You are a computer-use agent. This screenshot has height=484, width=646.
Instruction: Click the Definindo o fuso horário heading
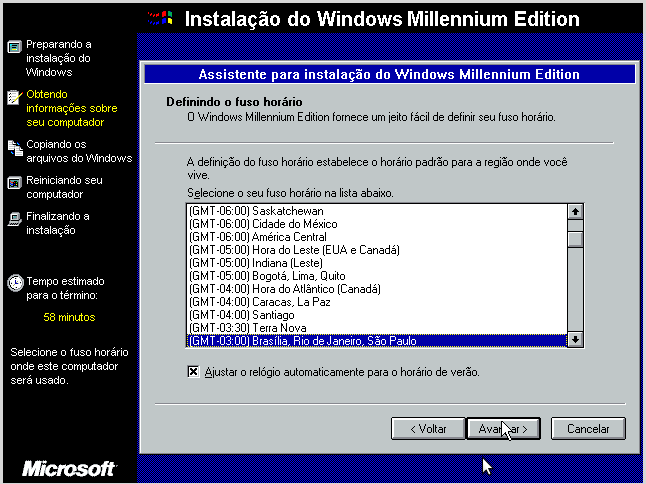click(x=234, y=102)
